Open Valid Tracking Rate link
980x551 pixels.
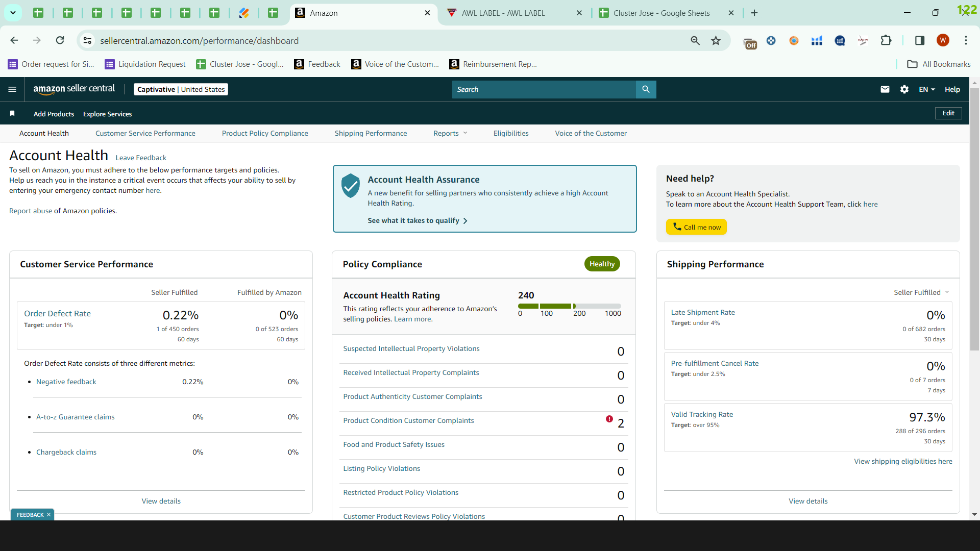pos(702,414)
